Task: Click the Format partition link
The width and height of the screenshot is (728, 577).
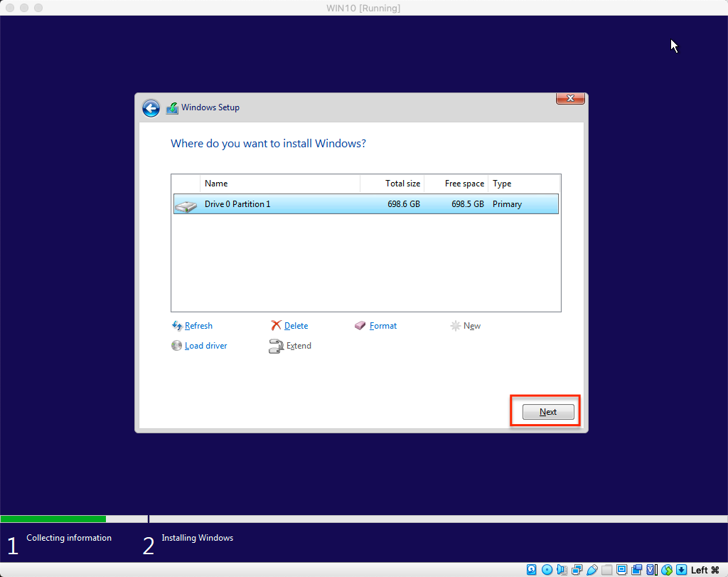Action: [x=383, y=326]
